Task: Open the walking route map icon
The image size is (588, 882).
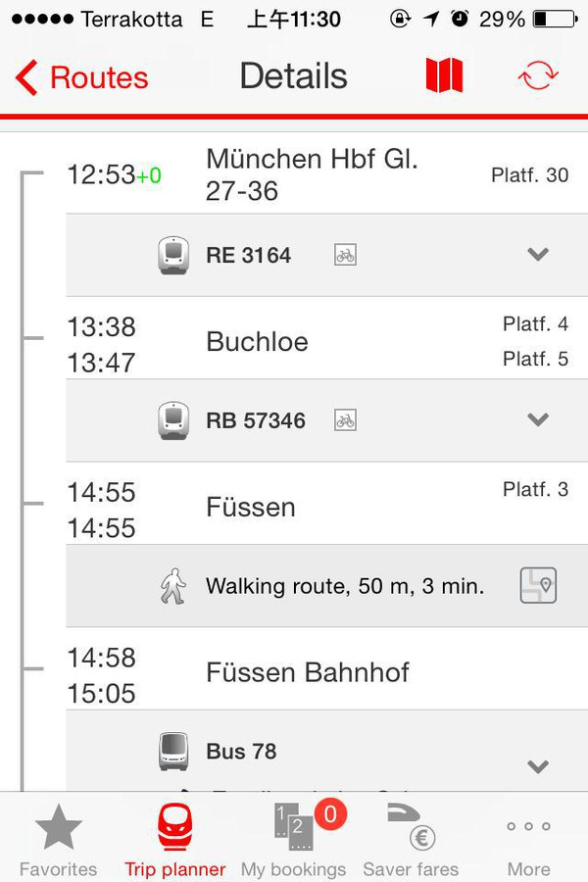Action: coord(538,586)
